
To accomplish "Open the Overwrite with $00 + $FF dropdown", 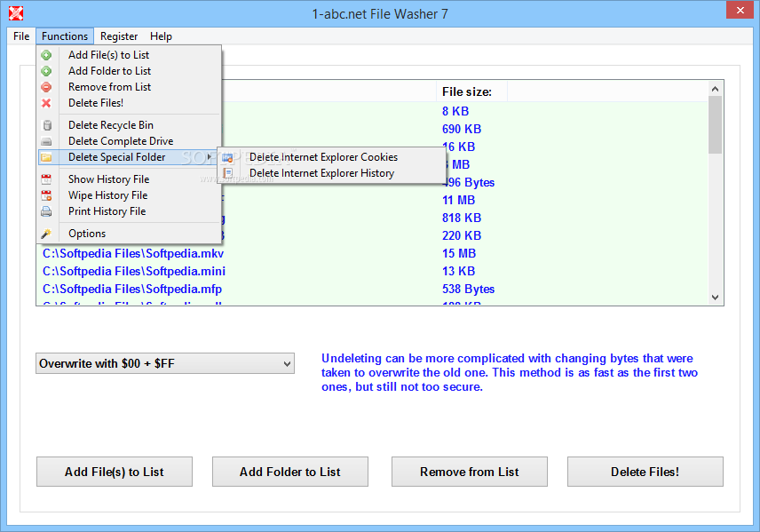I will pyautogui.click(x=165, y=364).
